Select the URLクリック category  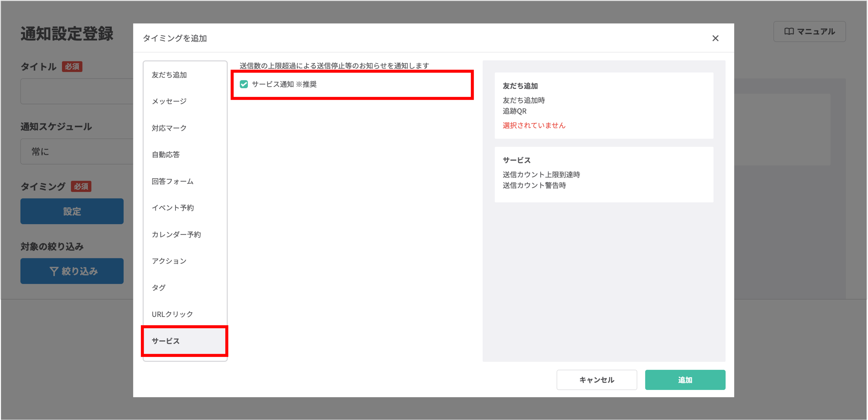tap(185, 314)
